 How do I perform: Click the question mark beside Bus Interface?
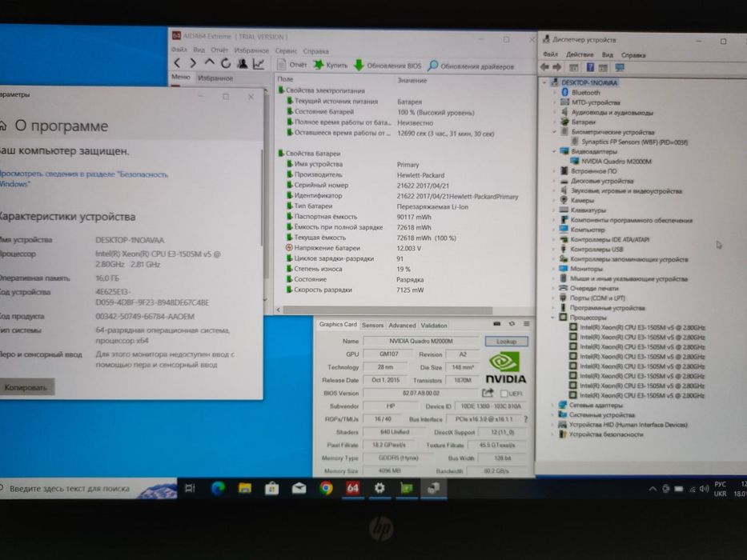pos(526,419)
